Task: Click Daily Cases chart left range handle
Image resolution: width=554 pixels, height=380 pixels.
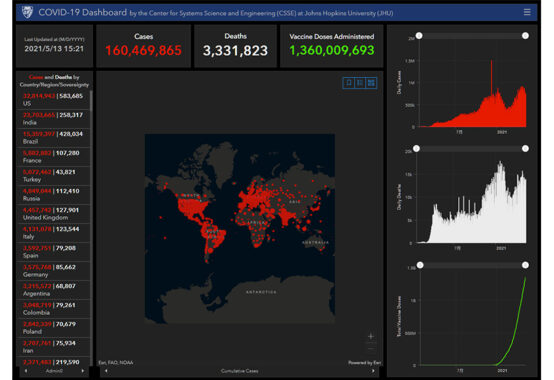Action: point(419,36)
